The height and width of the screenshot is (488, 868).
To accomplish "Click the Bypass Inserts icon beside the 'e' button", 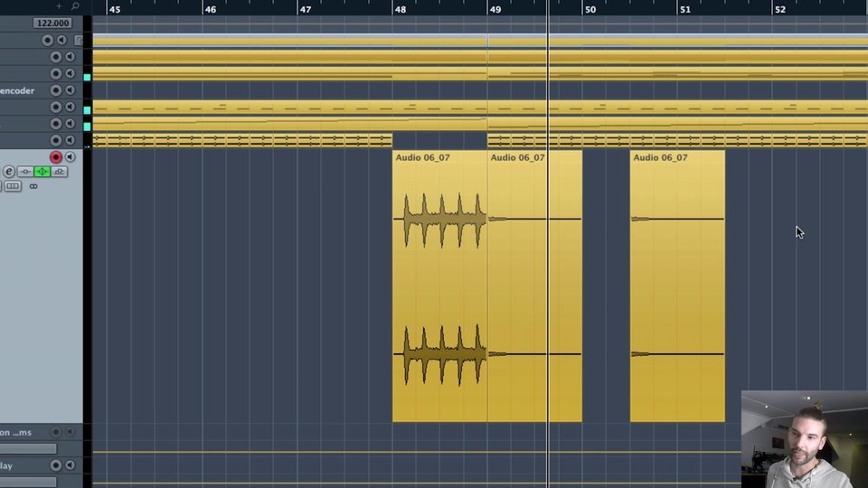I will (x=25, y=172).
